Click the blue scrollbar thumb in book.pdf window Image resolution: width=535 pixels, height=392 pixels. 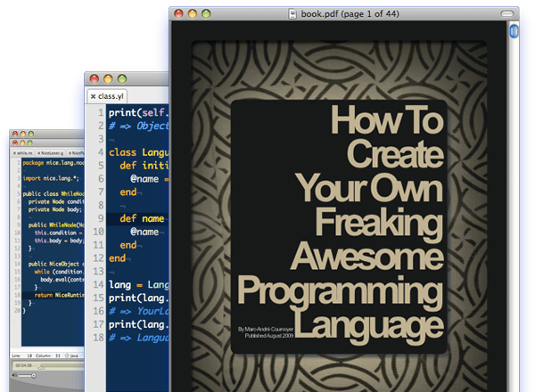(x=514, y=31)
